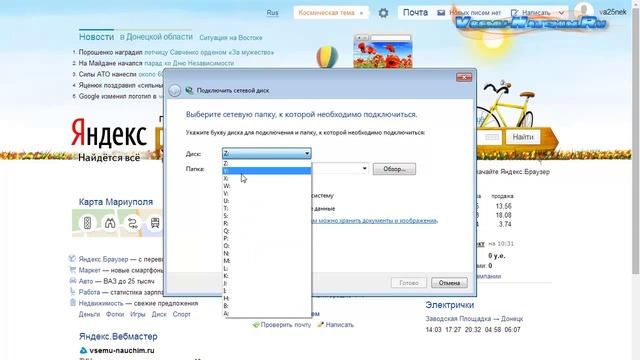The width and height of the screenshot is (640, 360).
Task: Expand the chevron next to Написать at top
Action: click(x=561, y=13)
